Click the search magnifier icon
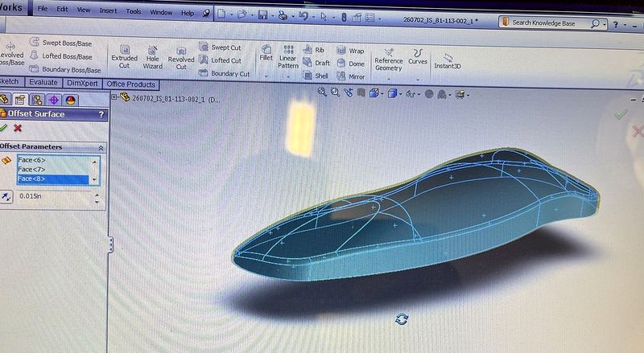 595,24
